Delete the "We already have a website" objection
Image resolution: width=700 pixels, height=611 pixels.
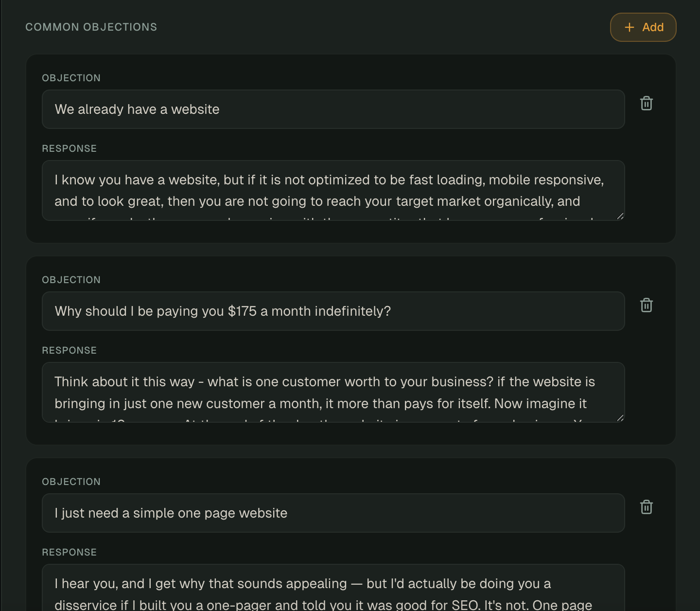click(646, 103)
